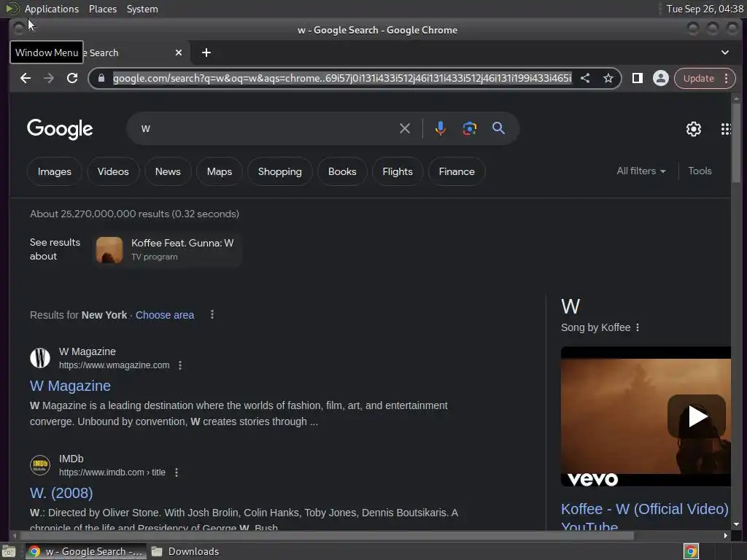Go to Google homepage logo
Image resolution: width=747 pixels, height=560 pixels.
tap(60, 129)
